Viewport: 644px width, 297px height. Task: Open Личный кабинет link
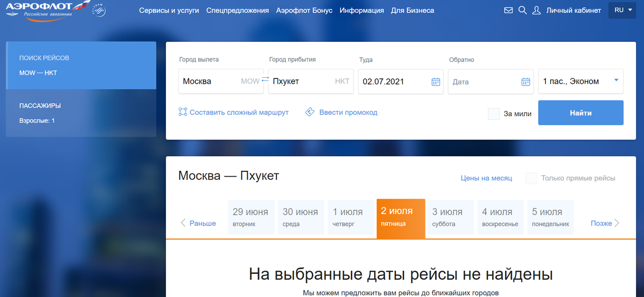(x=574, y=10)
